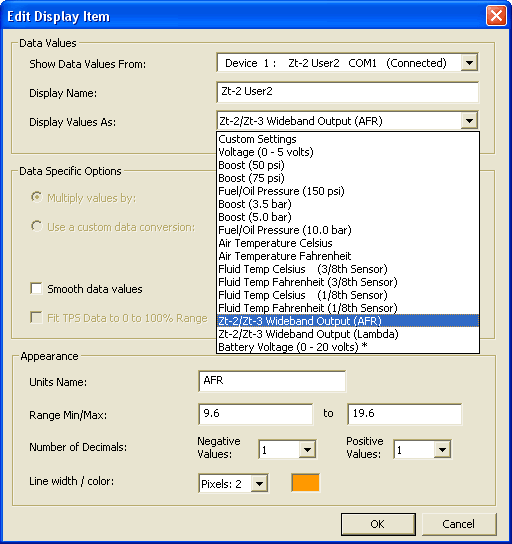The width and height of the screenshot is (512, 544).
Task: Select the Multiply values by radio button
Action: (36, 197)
